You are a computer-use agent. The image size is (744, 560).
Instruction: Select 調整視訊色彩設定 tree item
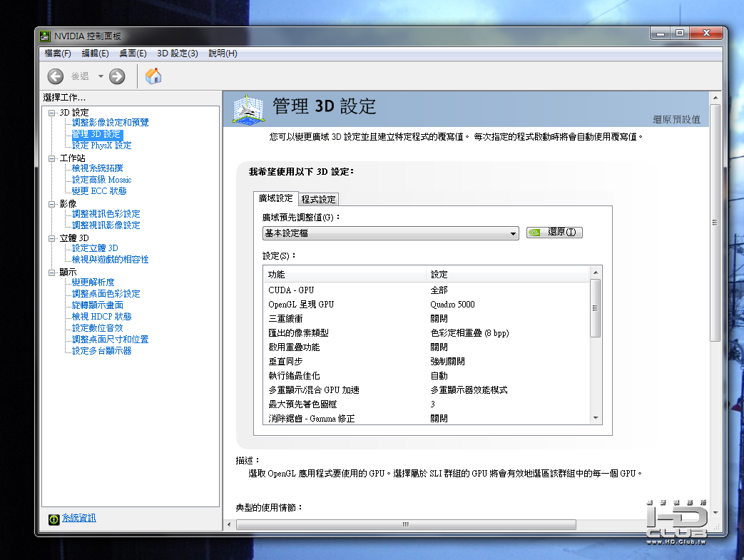pos(106,214)
